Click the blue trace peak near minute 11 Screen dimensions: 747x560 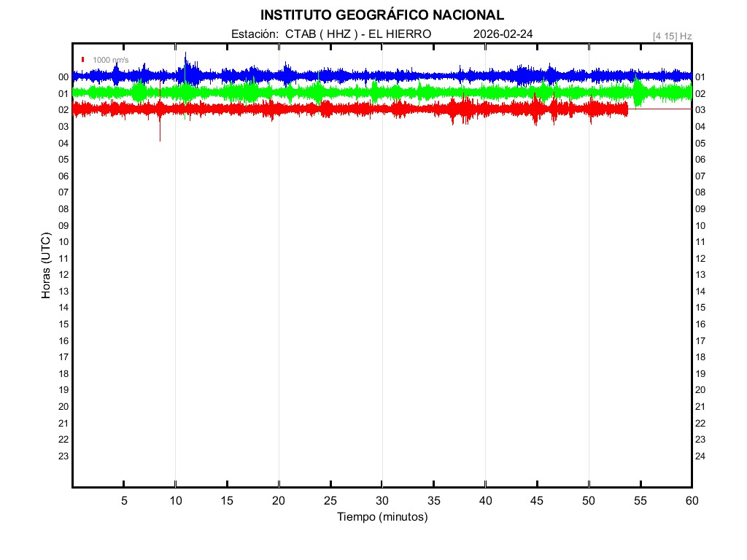[x=186, y=60]
